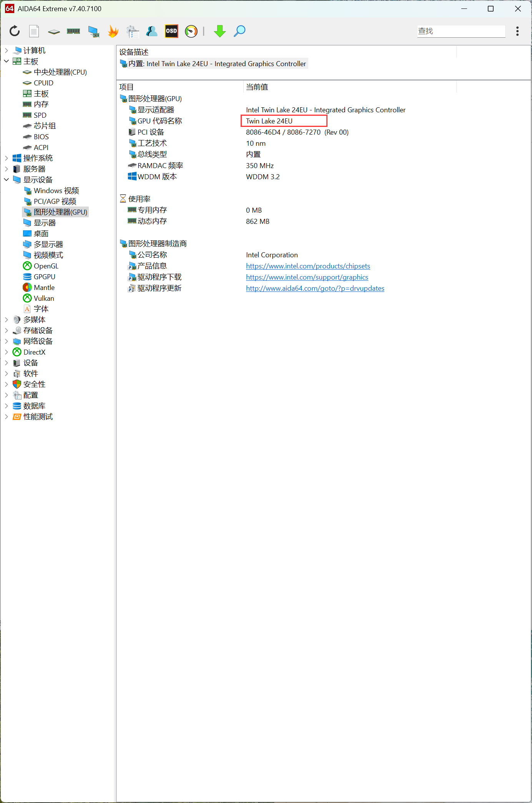Open the OpenGL tree item

(x=41, y=266)
